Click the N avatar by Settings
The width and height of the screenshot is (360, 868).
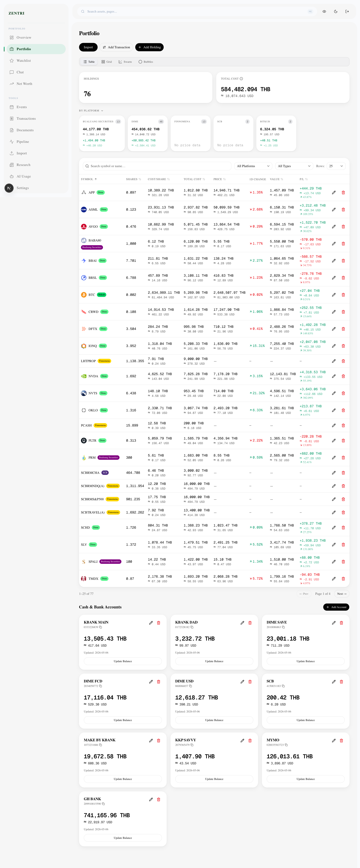point(9,188)
